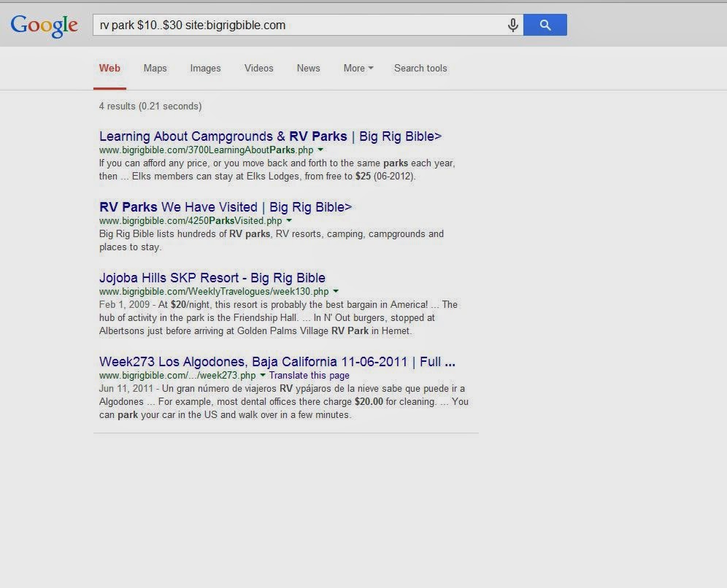The image size is (727, 588).
Task: Open Jojoba Hills SKP Resort result
Action: [212, 278]
